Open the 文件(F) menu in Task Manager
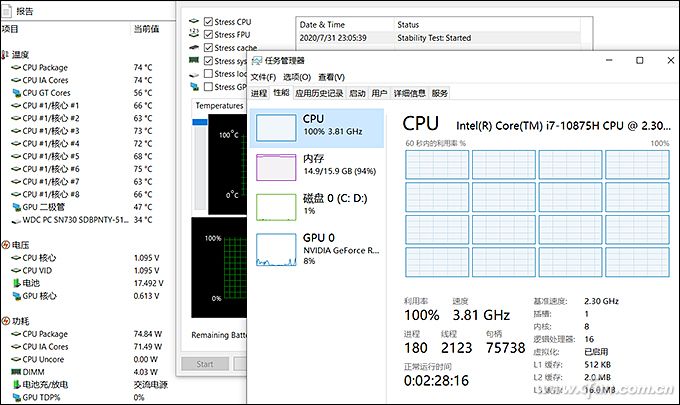Viewport: 680px width, 405px height. click(x=263, y=77)
